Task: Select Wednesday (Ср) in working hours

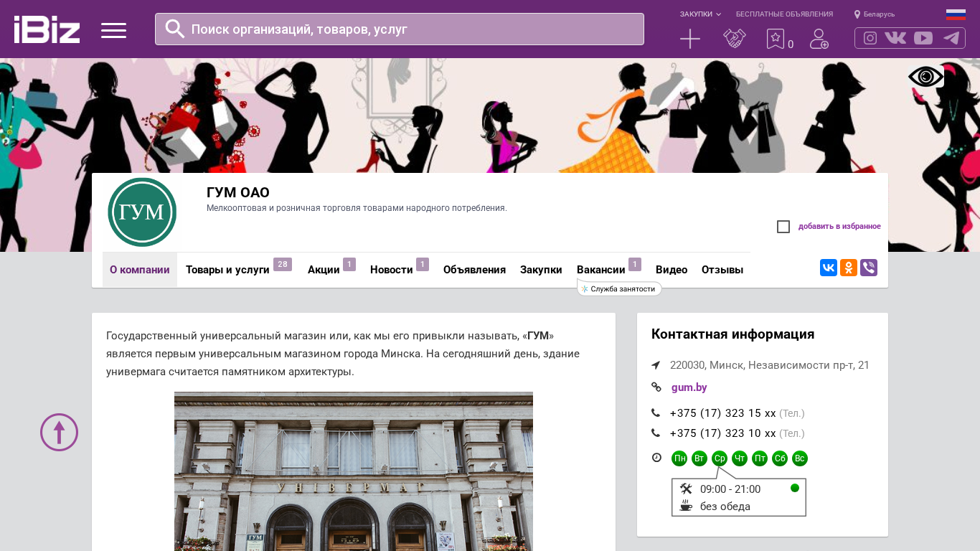Action: [x=720, y=458]
